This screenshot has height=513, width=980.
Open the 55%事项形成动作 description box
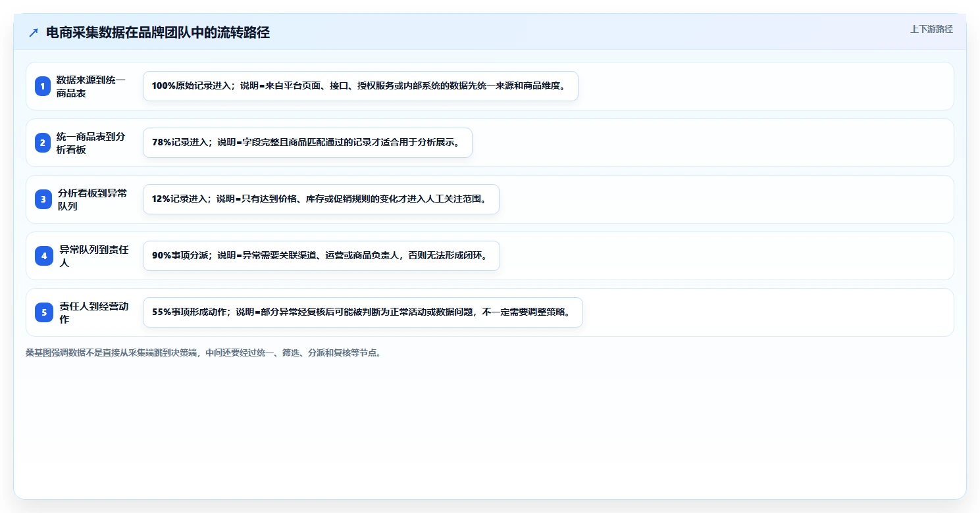pos(363,312)
